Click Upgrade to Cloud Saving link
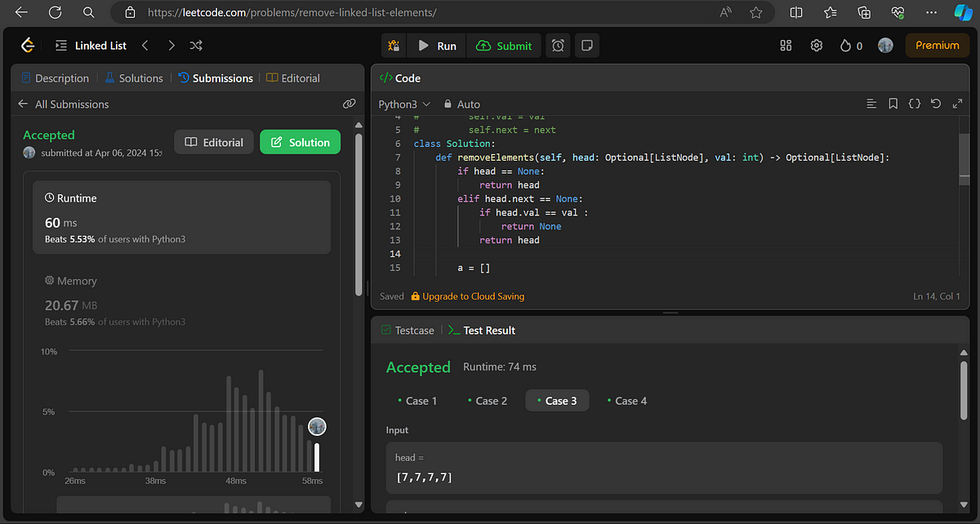 468,296
